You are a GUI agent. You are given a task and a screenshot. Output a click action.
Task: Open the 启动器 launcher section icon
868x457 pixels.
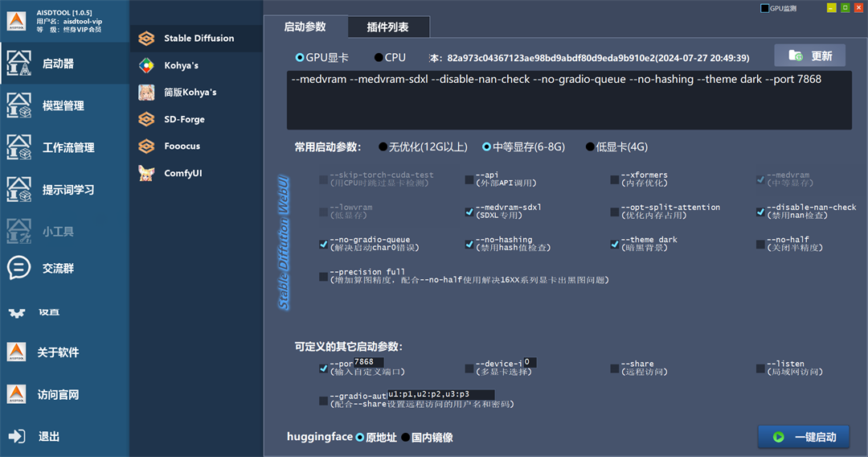[x=18, y=63]
